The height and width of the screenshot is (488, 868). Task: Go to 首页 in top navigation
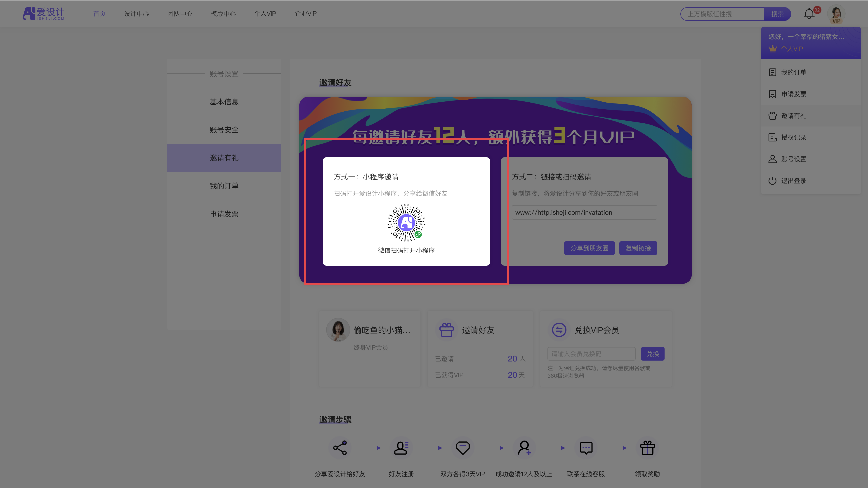(x=99, y=14)
